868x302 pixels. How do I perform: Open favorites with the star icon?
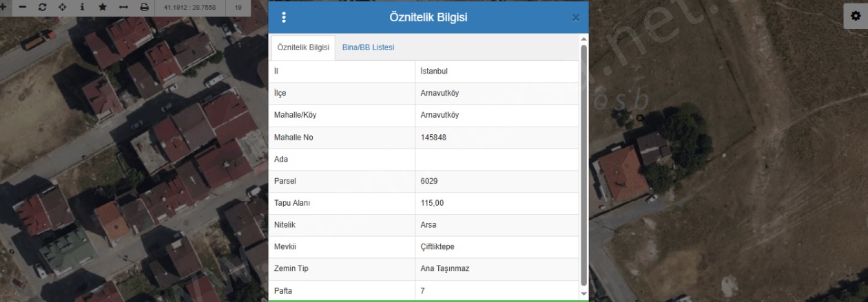click(103, 7)
